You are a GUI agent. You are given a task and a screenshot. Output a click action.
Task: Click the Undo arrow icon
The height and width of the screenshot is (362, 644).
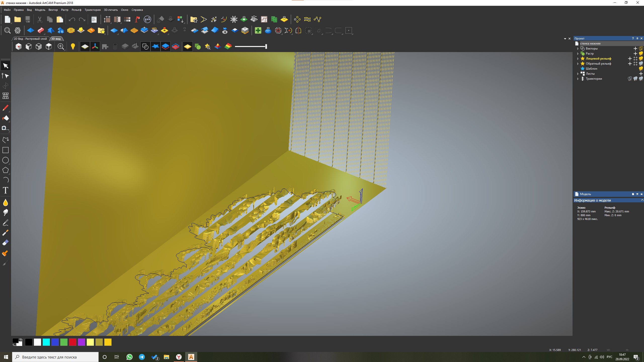coord(72,19)
